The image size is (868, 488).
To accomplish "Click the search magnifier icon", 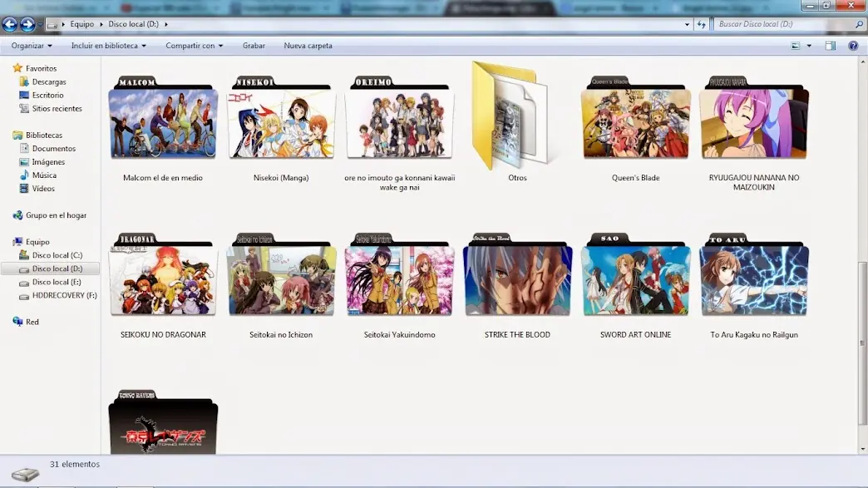I will tap(859, 24).
